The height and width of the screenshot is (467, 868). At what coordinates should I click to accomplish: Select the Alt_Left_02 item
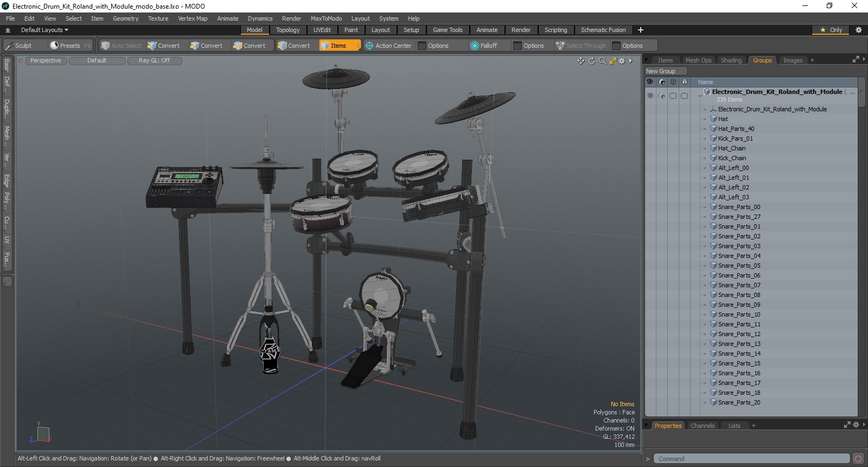tap(733, 187)
